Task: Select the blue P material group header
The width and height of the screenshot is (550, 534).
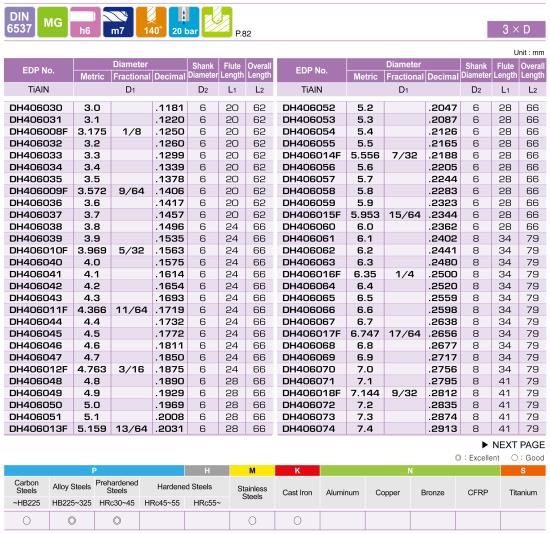Action: point(94,470)
